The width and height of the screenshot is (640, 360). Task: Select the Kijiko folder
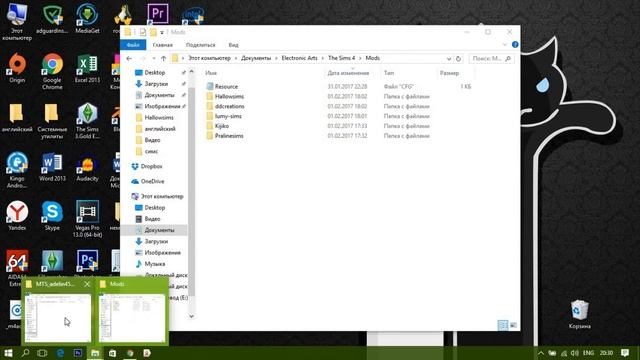tap(222, 126)
